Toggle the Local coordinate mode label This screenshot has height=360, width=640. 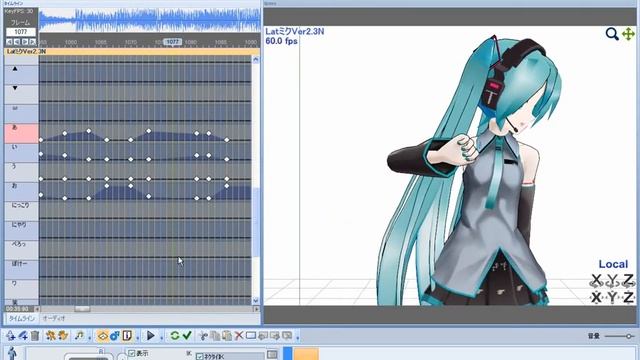click(x=613, y=264)
